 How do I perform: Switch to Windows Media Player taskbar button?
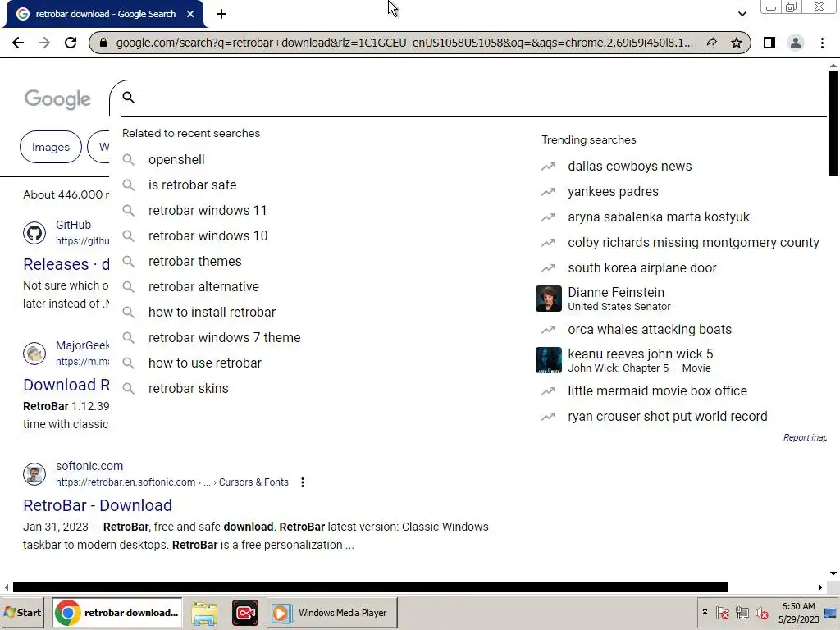332,612
